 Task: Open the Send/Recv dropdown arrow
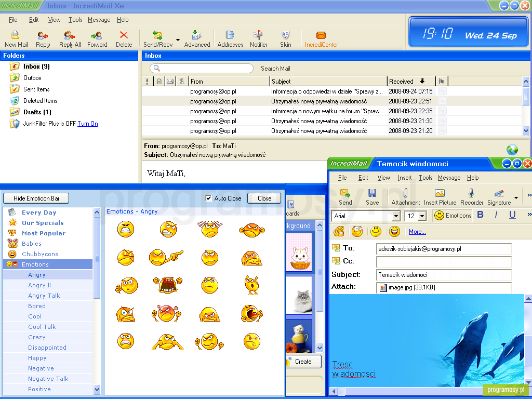(178, 39)
